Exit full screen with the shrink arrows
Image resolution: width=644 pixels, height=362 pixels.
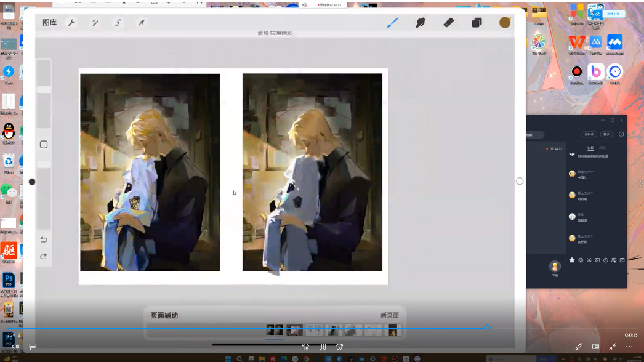click(x=613, y=347)
